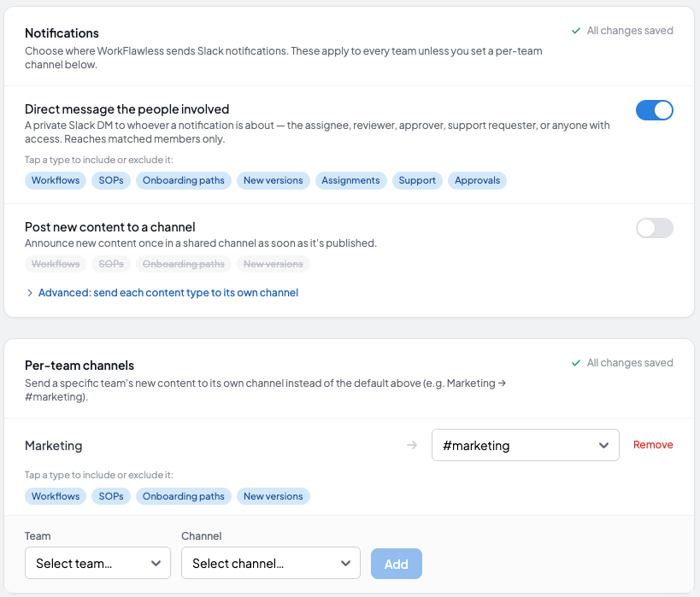This screenshot has height=597, width=700.
Task: Click the Add button
Action: (397, 564)
